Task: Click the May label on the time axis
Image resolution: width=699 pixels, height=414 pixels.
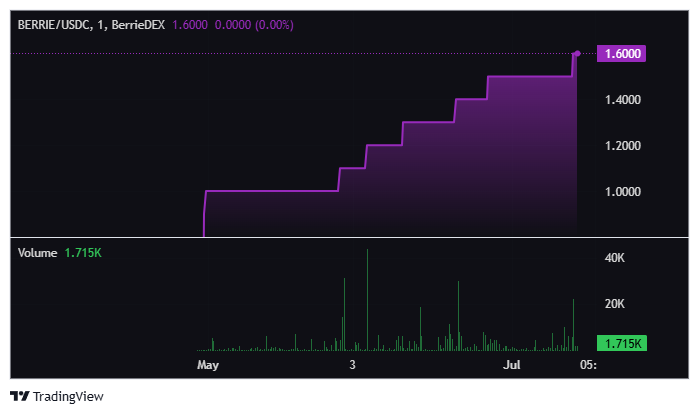Action: pos(208,365)
